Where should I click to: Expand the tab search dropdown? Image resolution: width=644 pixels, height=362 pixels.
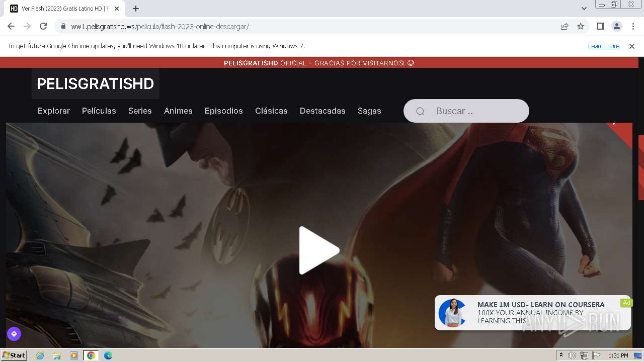(x=584, y=9)
